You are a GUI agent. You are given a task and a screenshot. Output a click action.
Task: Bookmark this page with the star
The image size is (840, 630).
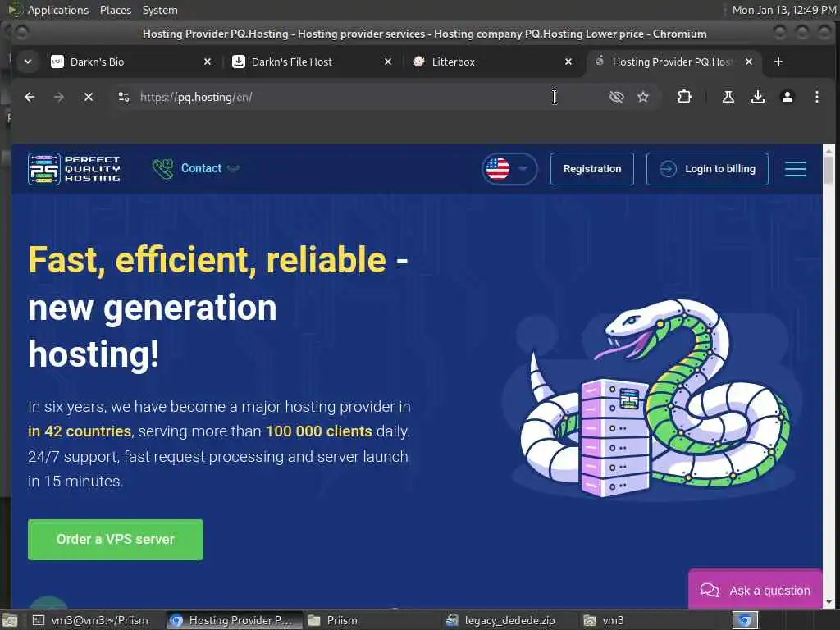(643, 97)
